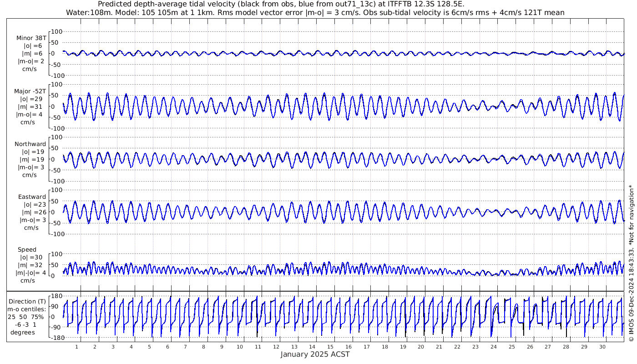
Task: Click the 'Minor 38T' panel label
Action: 31,38
